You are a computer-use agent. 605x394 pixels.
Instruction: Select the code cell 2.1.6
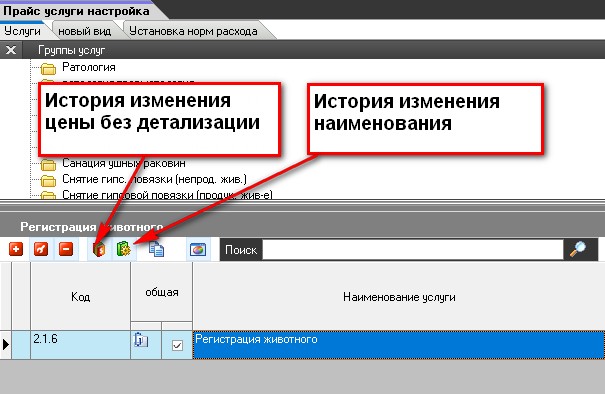click(x=81, y=345)
